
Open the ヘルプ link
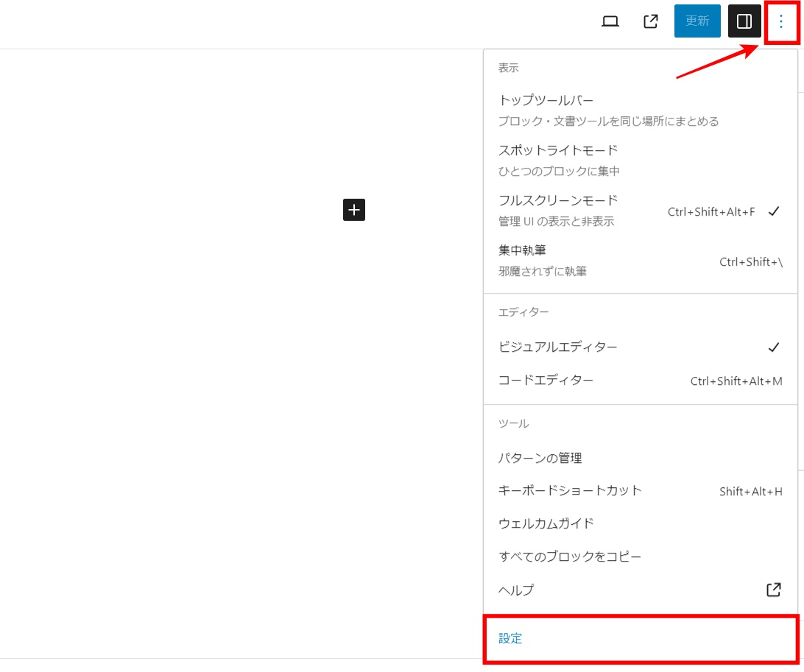(516, 590)
